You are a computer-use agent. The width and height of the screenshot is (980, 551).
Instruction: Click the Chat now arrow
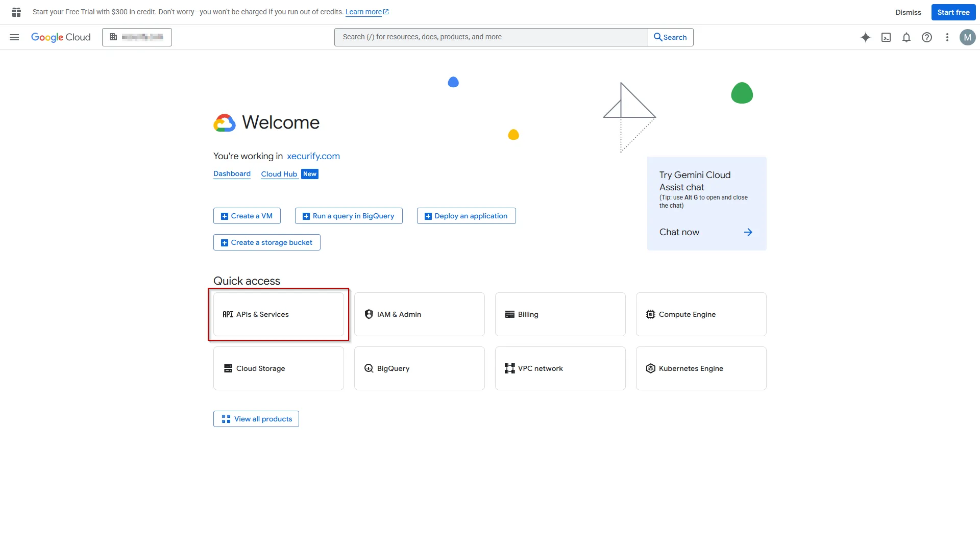click(748, 232)
